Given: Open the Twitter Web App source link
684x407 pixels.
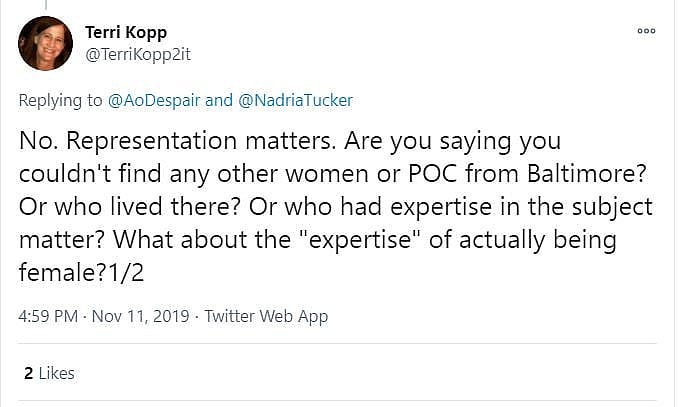Looking at the screenshot, I should pyautogui.click(x=266, y=316).
